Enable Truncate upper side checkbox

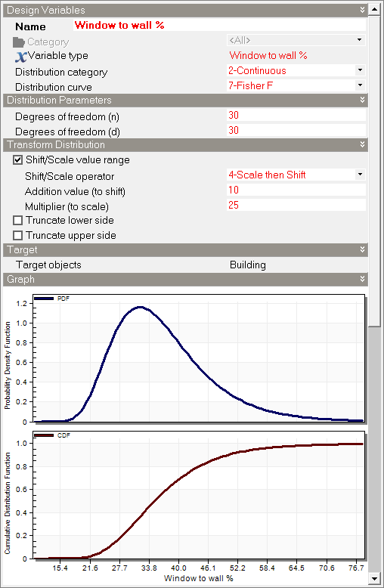tap(17, 235)
